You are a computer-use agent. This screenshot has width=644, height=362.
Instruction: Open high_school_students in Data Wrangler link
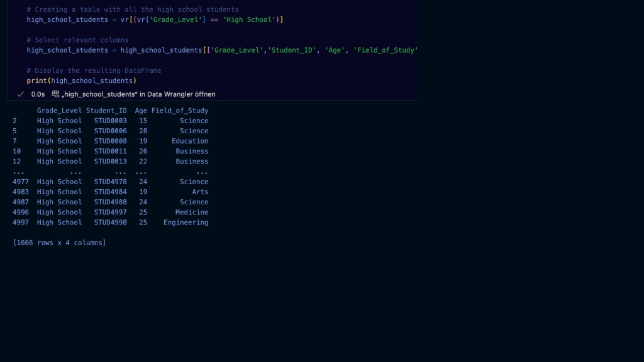[x=138, y=94]
